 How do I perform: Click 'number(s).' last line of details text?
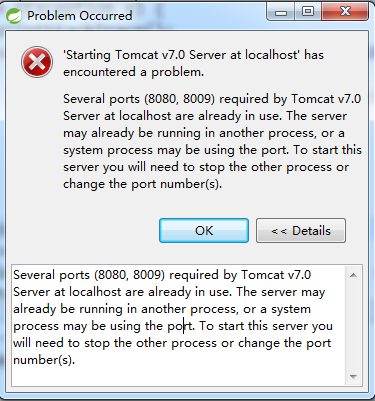click(44, 360)
